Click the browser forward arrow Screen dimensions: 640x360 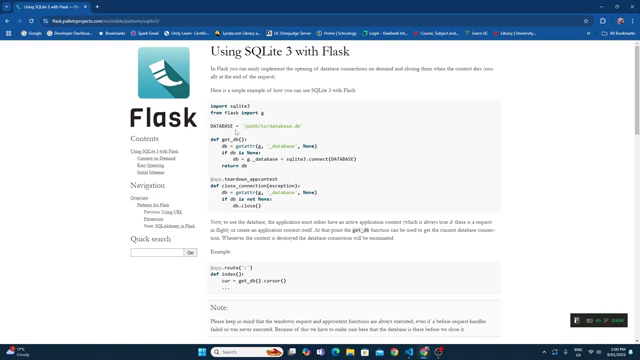pos(19,21)
